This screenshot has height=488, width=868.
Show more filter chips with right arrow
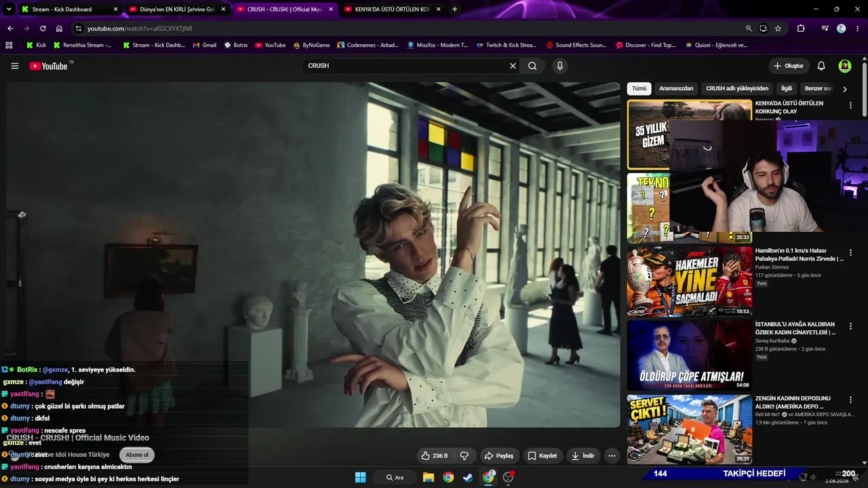[x=844, y=89]
